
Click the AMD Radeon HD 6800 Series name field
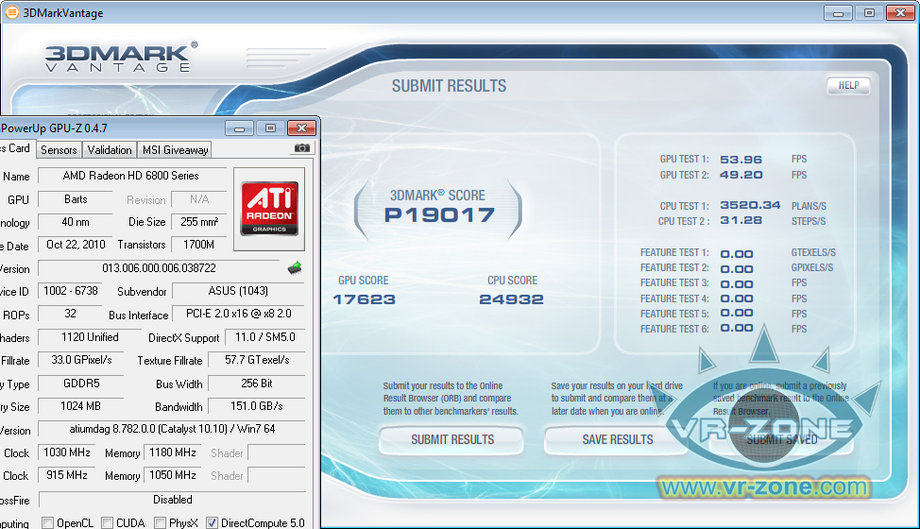131,176
